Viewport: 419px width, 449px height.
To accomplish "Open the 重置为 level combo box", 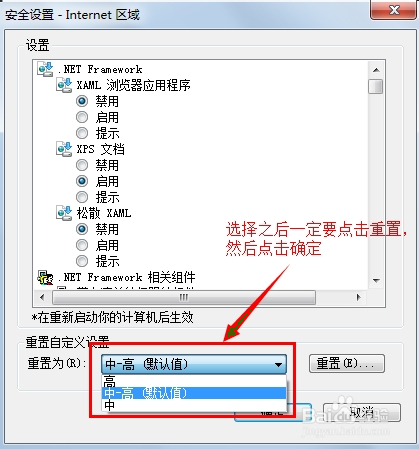I will pyautogui.click(x=194, y=364).
